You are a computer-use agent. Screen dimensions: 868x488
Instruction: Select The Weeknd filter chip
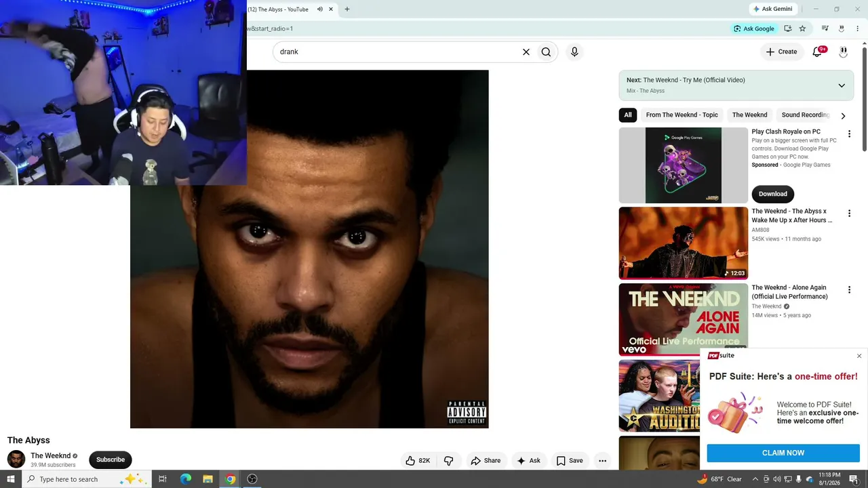[749, 115]
